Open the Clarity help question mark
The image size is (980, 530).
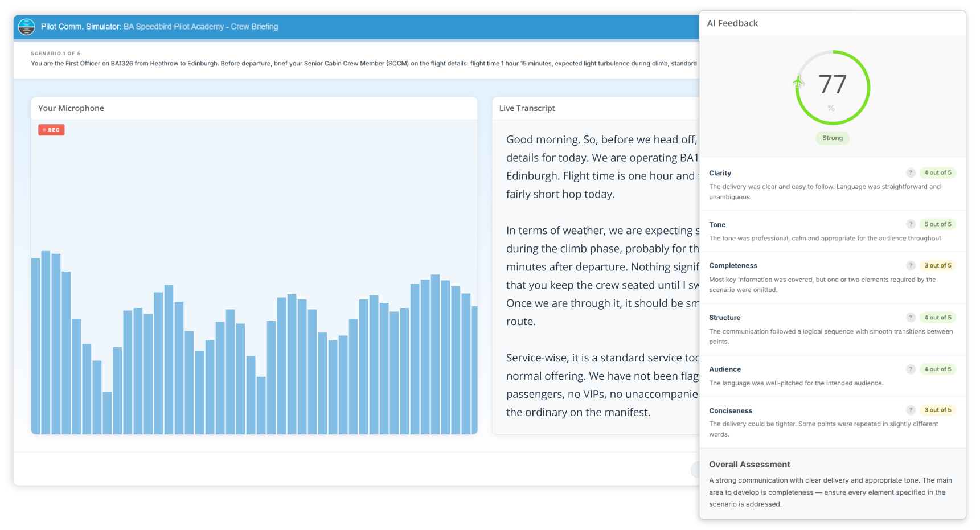point(911,172)
